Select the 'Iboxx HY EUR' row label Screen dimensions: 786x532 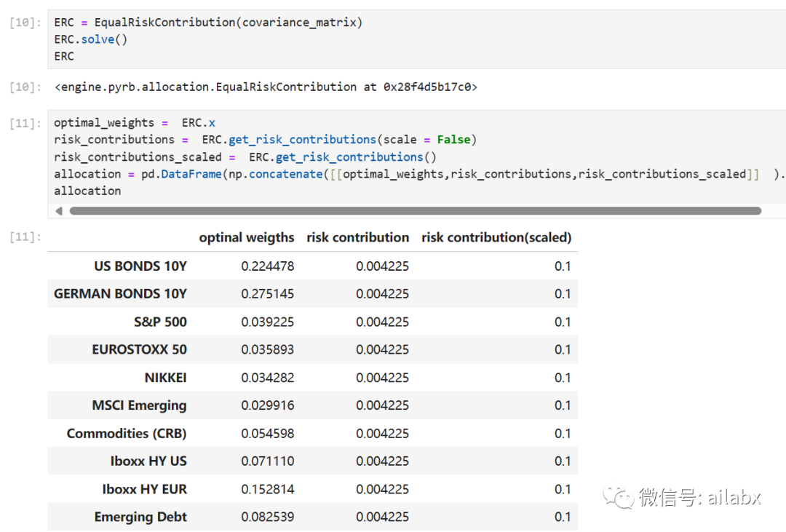144,489
